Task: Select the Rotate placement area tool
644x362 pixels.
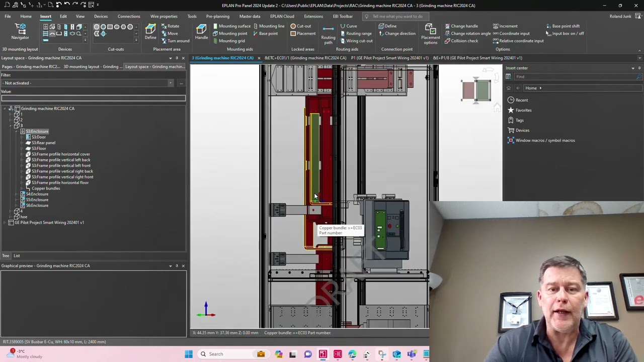Action: pyautogui.click(x=170, y=26)
